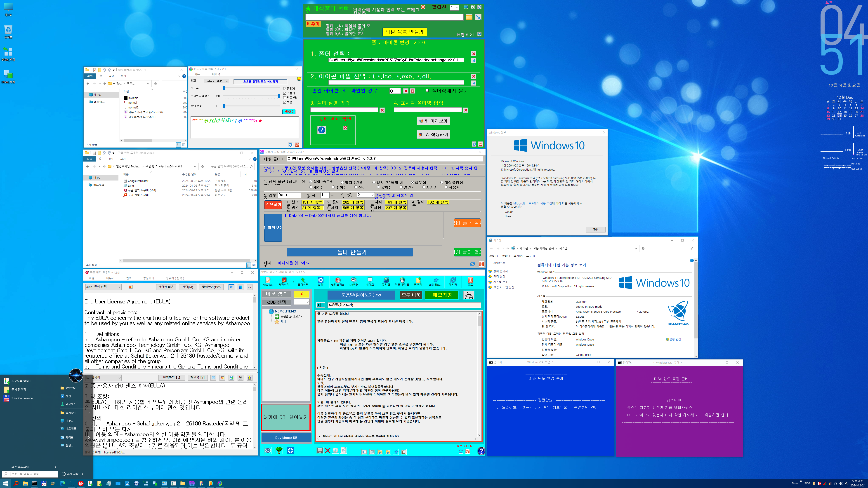Enable 폴더삭제시 묻기 checkbox

pyautogui.click(x=427, y=90)
